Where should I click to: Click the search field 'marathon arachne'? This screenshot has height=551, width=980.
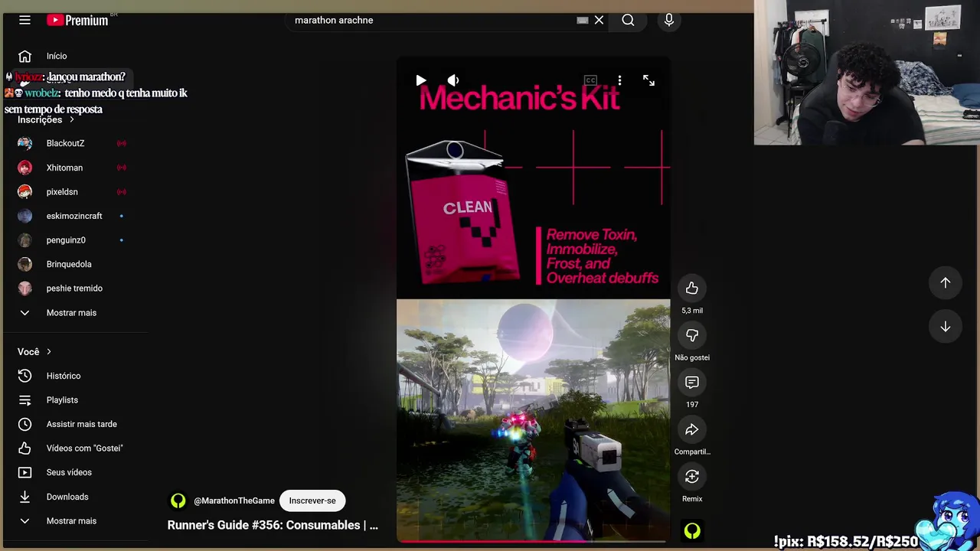point(433,20)
